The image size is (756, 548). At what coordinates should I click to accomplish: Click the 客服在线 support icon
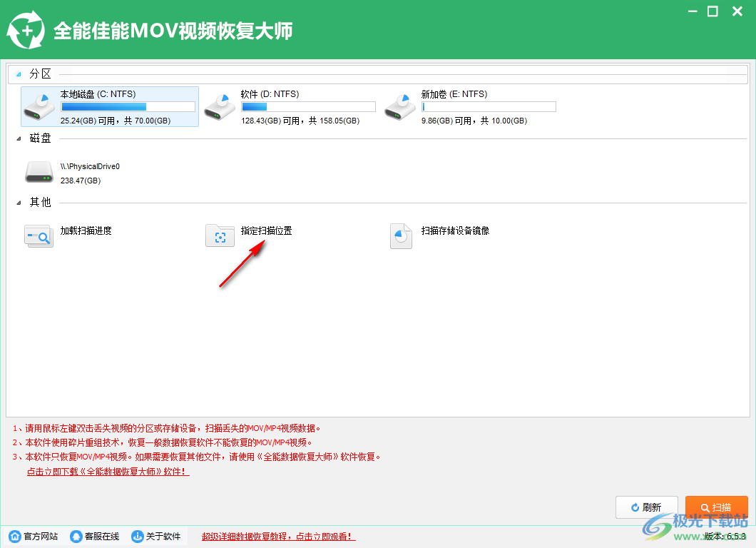(x=76, y=536)
